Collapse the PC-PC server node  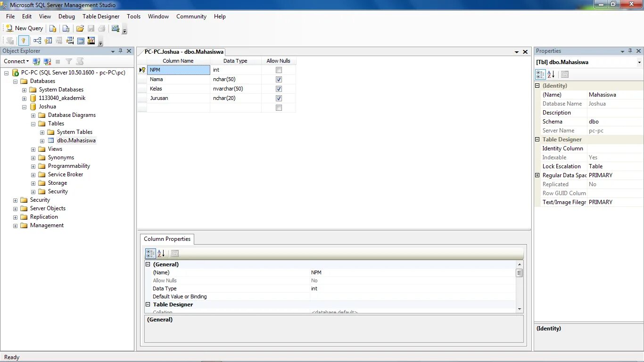pyautogui.click(x=7, y=73)
